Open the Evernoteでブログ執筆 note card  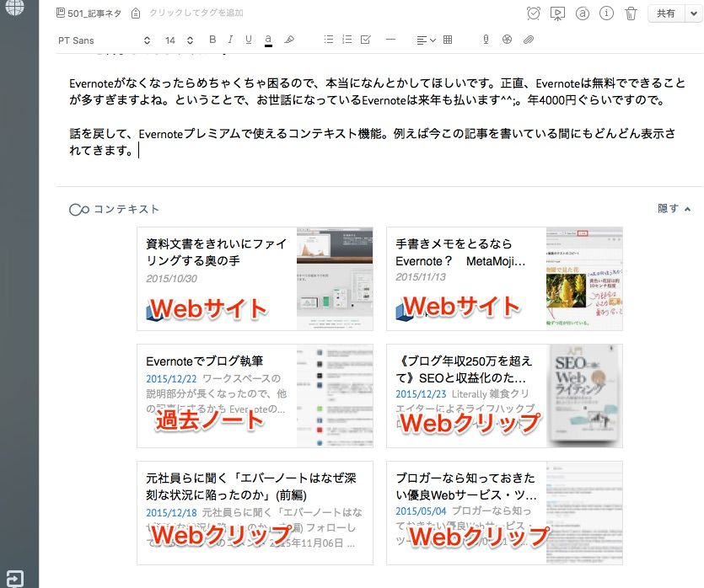tap(255, 396)
